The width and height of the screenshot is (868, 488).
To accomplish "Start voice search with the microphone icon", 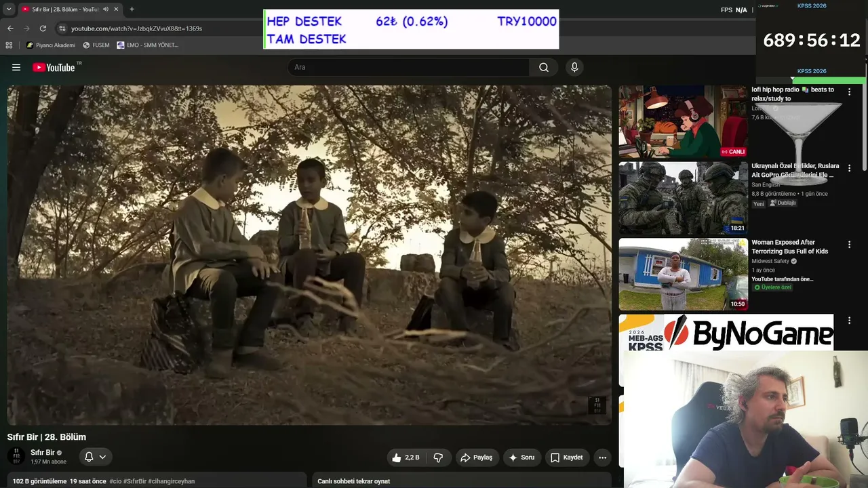I will [574, 67].
